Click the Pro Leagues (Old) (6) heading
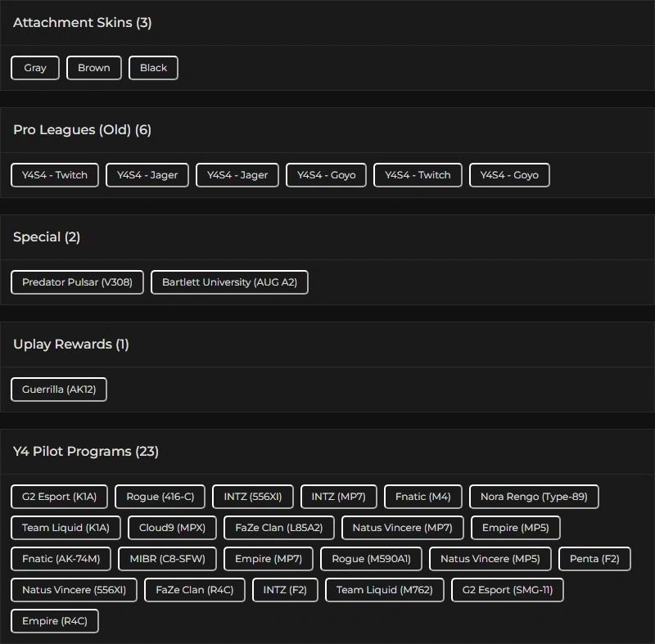This screenshot has height=644, width=655. pyautogui.click(x=83, y=130)
